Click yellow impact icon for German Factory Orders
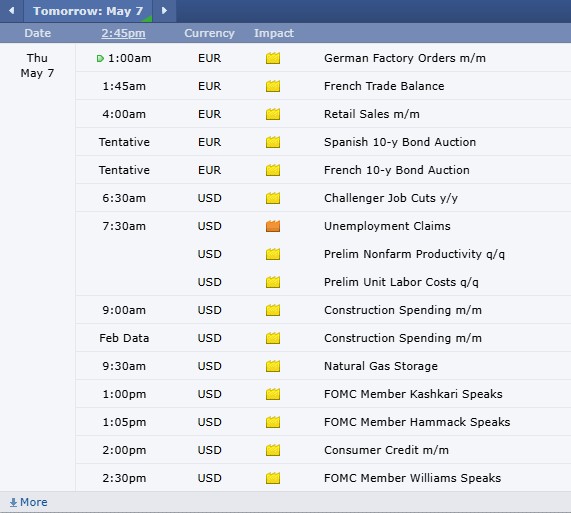571x513 pixels. [273, 58]
